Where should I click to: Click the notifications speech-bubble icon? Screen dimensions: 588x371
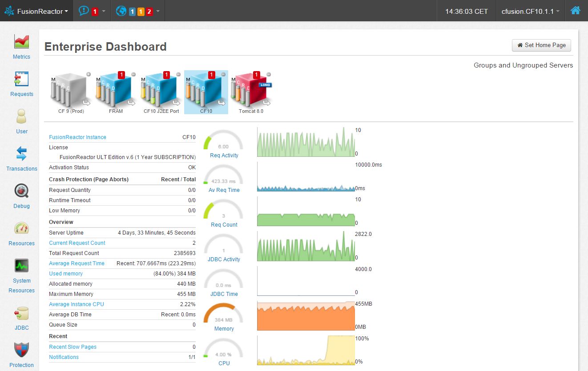tap(84, 11)
